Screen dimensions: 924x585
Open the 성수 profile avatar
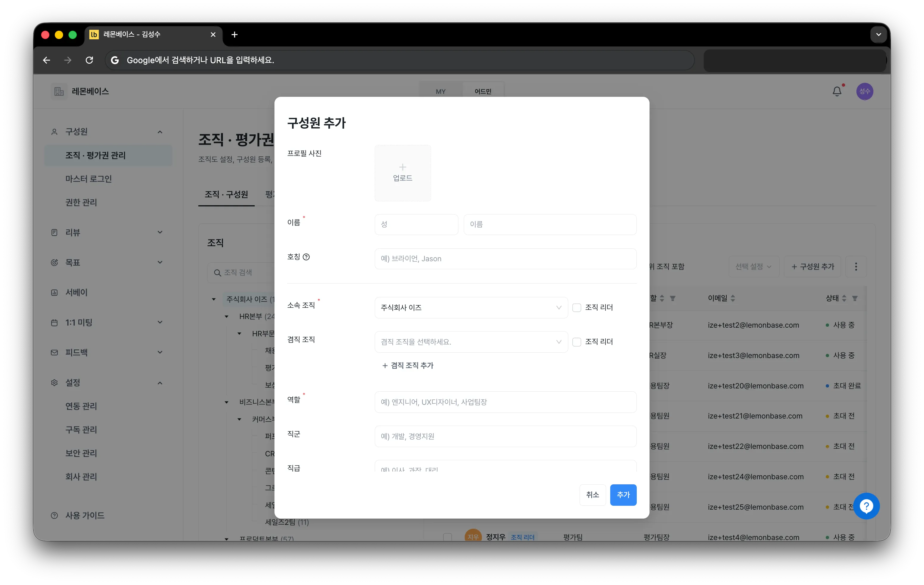[864, 91]
